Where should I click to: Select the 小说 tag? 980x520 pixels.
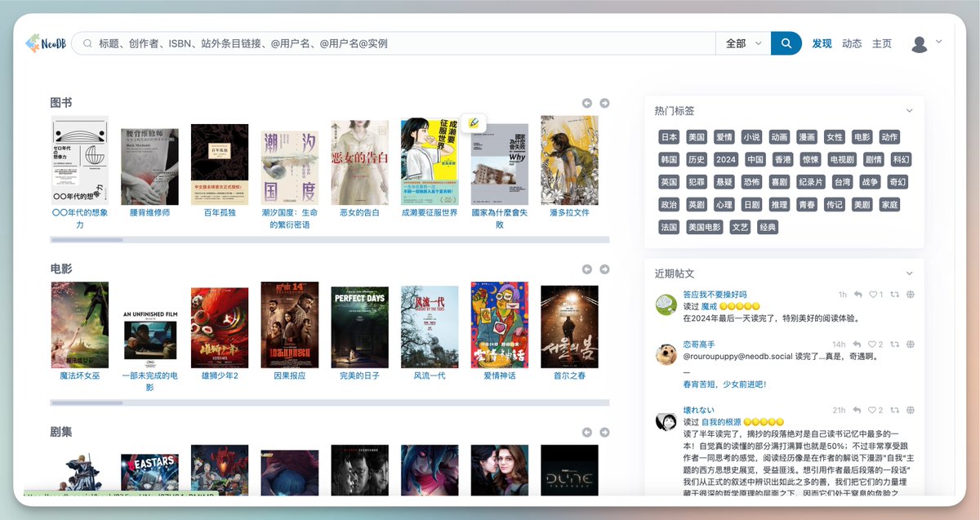(x=751, y=137)
